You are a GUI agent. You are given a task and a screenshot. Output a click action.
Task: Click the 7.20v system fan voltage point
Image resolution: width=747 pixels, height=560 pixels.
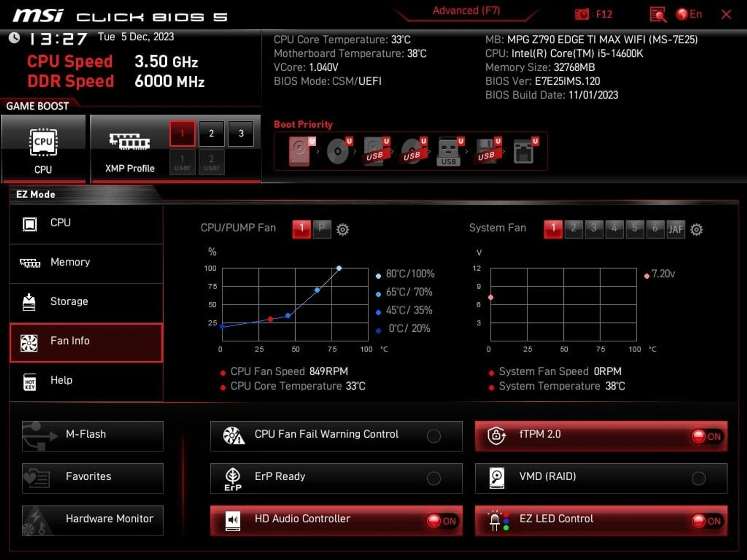(491, 297)
